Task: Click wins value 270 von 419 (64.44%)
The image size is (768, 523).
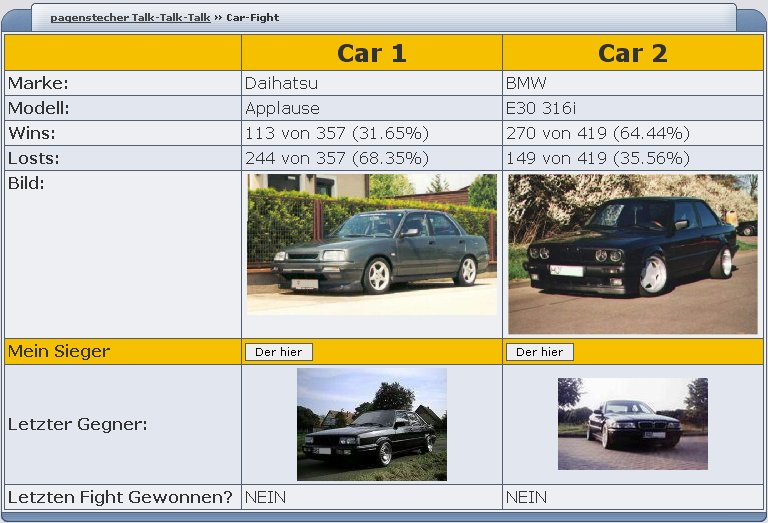Action: coord(598,133)
